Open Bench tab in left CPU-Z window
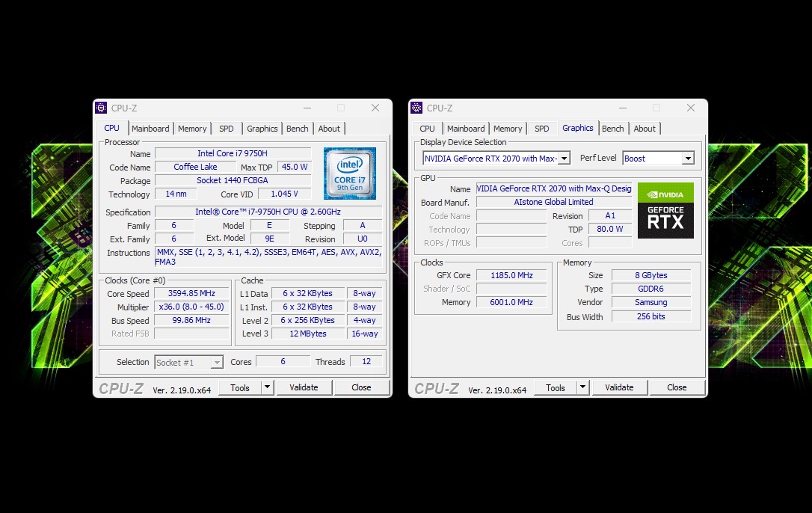 pyautogui.click(x=298, y=129)
